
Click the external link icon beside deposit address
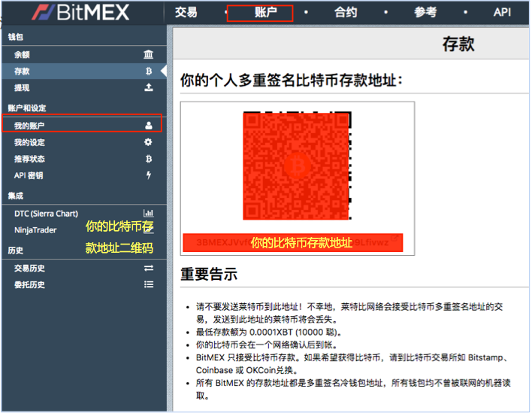(394, 238)
